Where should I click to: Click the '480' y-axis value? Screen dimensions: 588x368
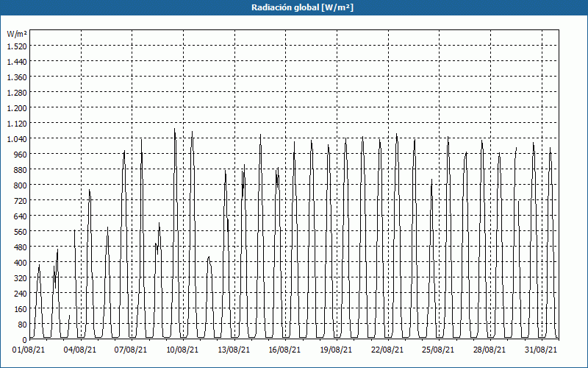(21, 247)
